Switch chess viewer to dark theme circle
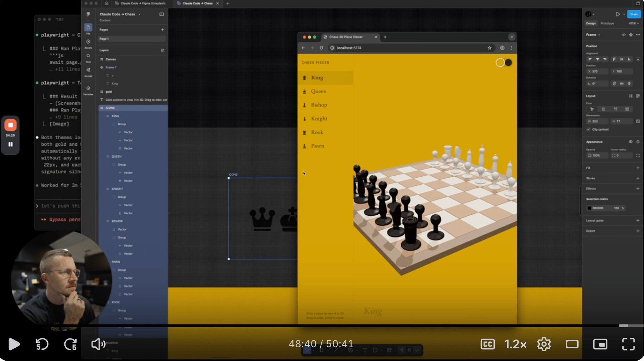This screenshot has height=361, width=644. tap(509, 63)
